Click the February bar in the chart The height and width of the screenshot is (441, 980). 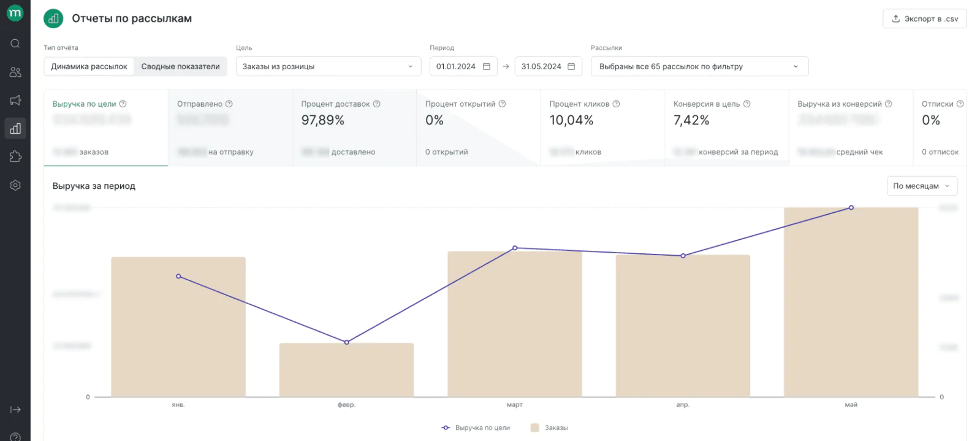tap(346, 370)
